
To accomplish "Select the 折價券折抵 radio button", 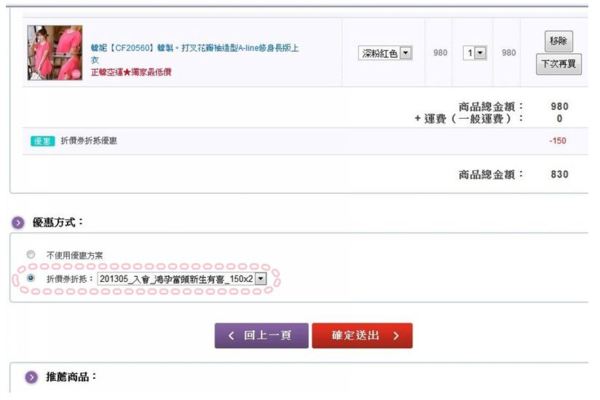I will (x=31, y=278).
